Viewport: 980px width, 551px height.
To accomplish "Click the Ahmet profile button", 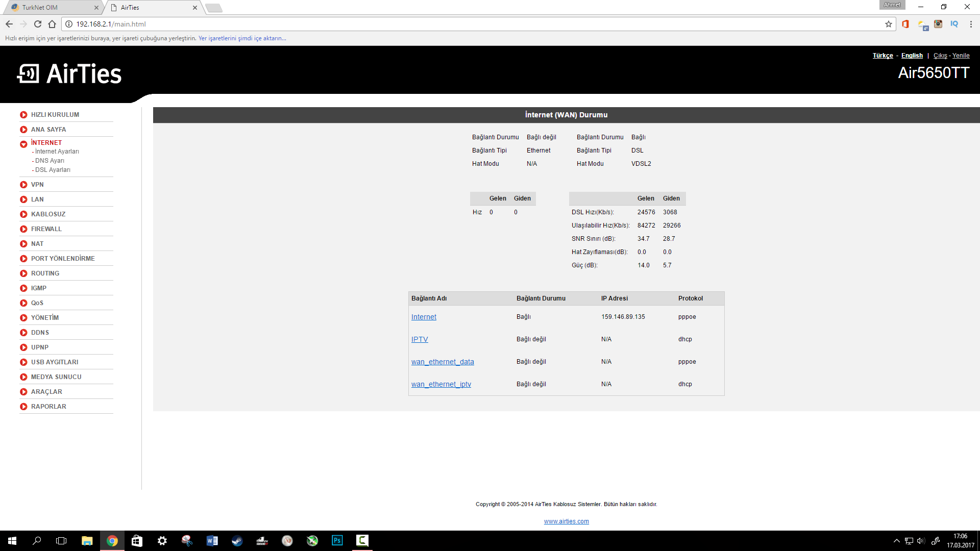I will [892, 5].
